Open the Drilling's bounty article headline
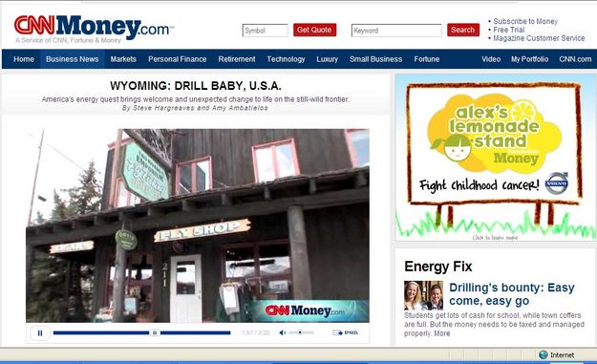Image resolution: width=597 pixels, height=364 pixels. (x=511, y=294)
